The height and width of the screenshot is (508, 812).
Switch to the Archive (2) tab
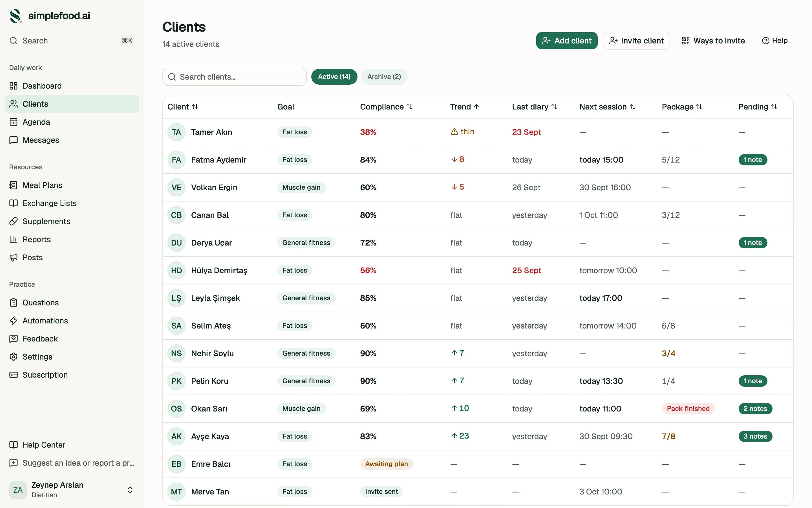pos(384,77)
